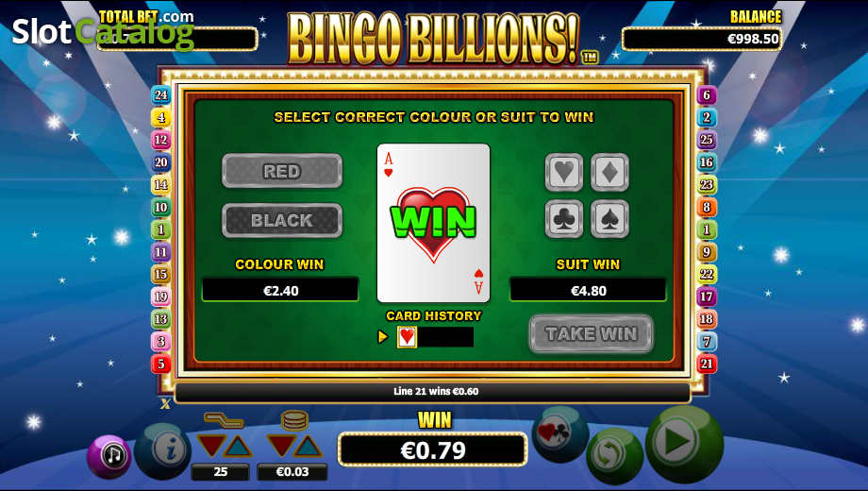The image size is (868, 491).
Task: Choose the RED colour button
Action: [x=282, y=171]
